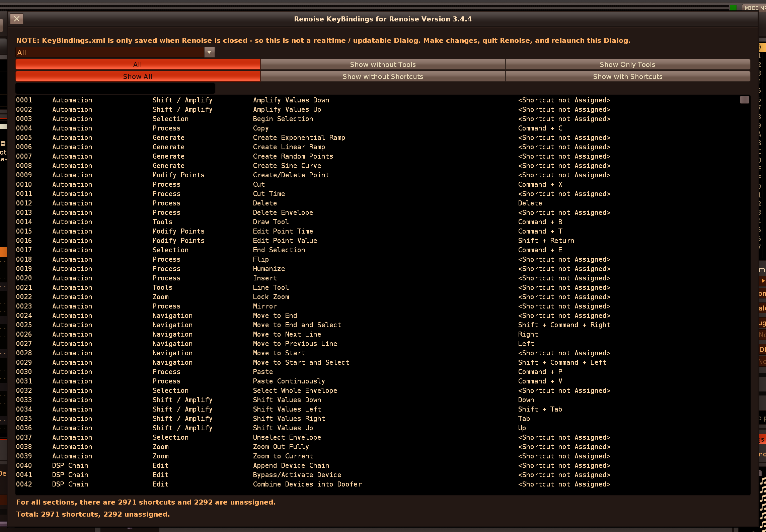Image resolution: width=766 pixels, height=532 pixels.
Task: Close the KeyBindings dialog with X icon
Action: click(x=17, y=19)
